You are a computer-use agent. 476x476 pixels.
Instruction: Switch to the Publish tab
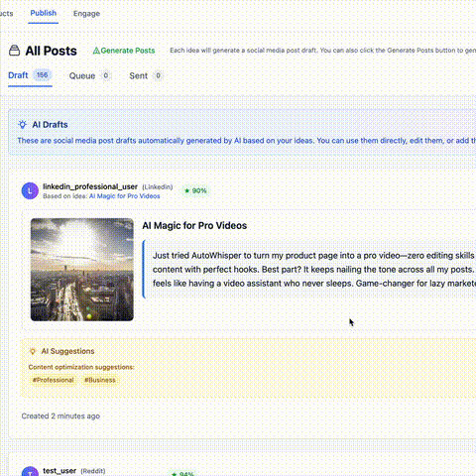(44, 13)
